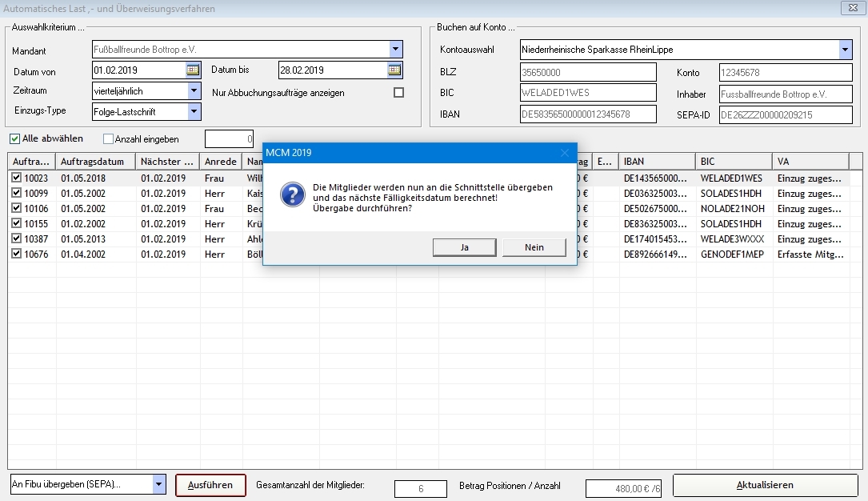Screen dimensions: 868x501
Task: Expand the Mandant dropdown
Action: 395,50
